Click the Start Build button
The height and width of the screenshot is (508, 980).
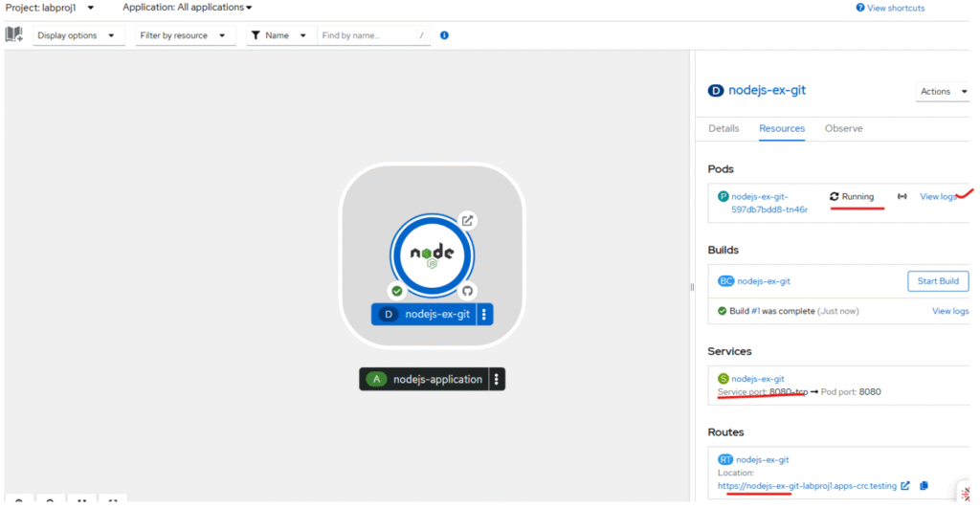coord(937,281)
